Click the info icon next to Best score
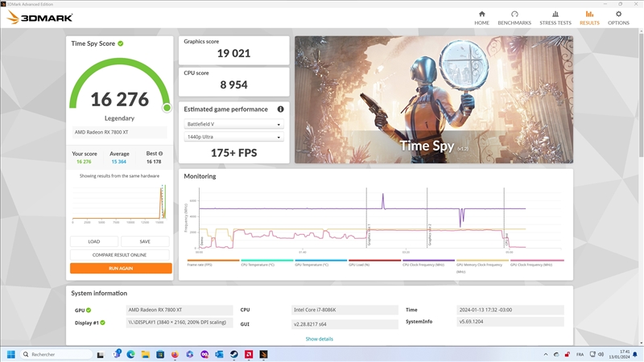The height and width of the screenshot is (362, 644). pos(160,154)
